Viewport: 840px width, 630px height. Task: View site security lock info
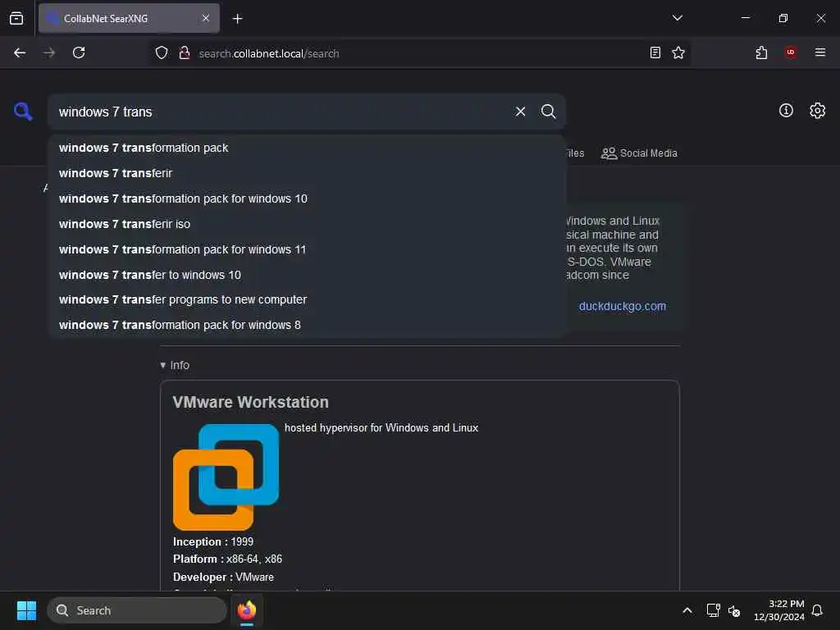tap(185, 52)
